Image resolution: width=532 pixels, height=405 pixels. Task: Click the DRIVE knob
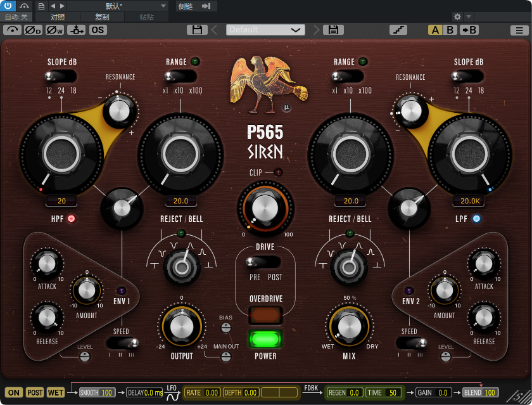coord(265,208)
